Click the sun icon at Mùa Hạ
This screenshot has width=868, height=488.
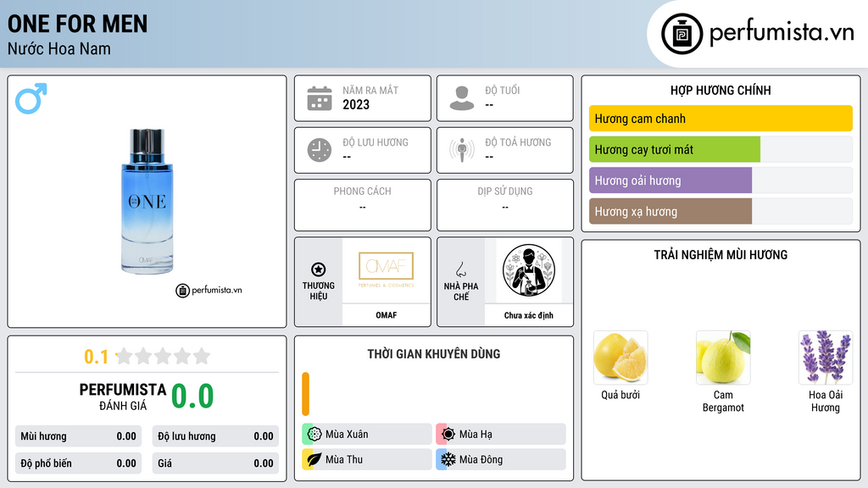[x=448, y=434]
